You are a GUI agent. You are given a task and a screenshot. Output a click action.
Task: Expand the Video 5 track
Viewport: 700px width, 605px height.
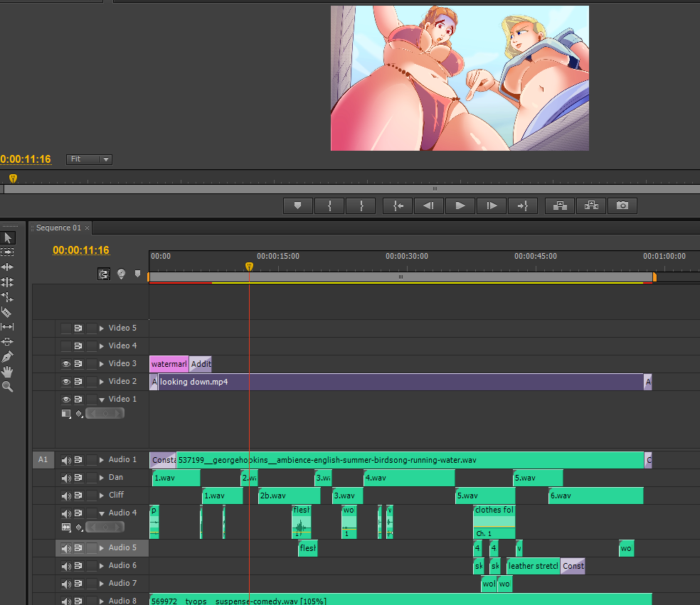(102, 328)
